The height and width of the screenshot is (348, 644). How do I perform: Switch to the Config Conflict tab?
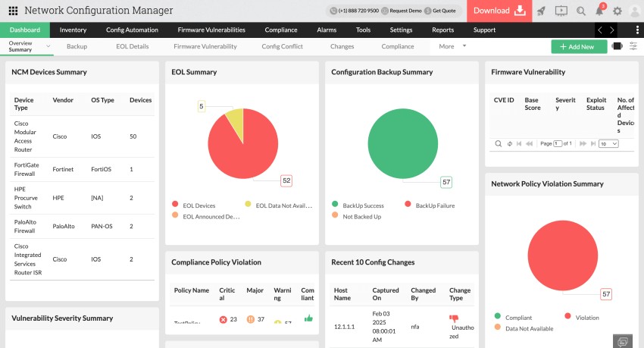pyautogui.click(x=282, y=46)
